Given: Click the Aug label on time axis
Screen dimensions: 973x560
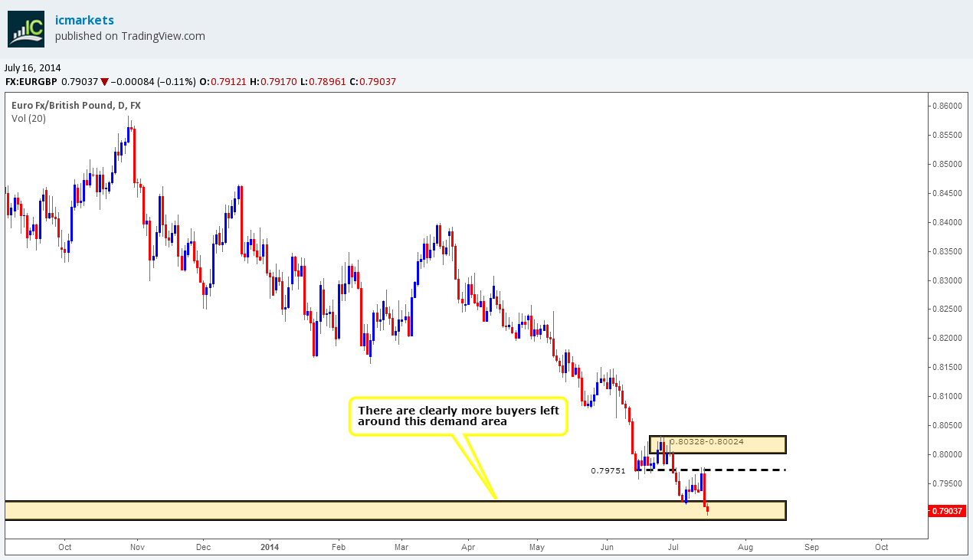Looking at the screenshot, I should click(745, 547).
